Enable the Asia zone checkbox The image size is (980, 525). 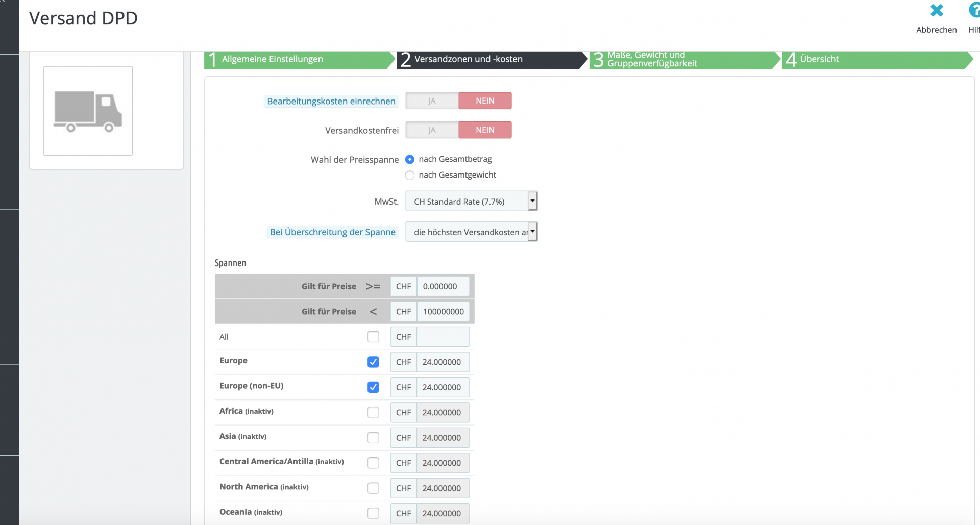373,438
